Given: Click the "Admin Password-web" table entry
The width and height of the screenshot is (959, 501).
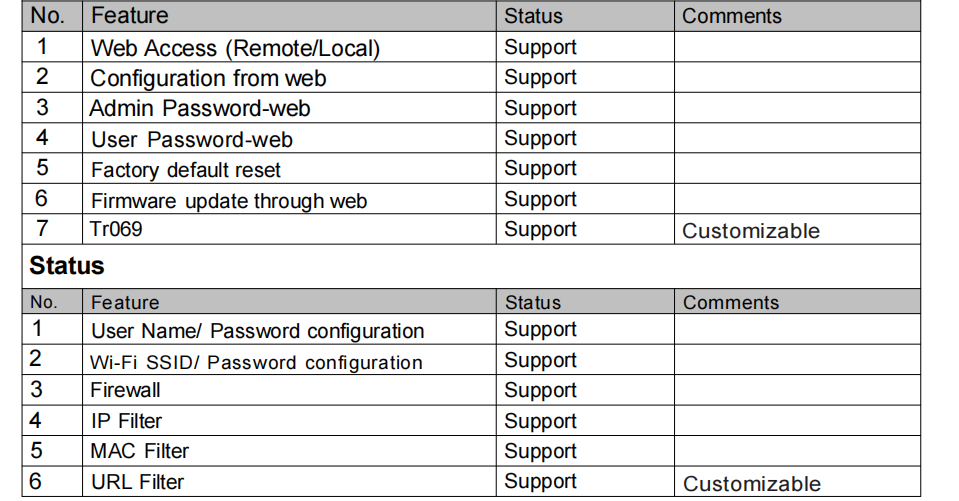Looking at the screenshot, I should (x=200, y=108).
